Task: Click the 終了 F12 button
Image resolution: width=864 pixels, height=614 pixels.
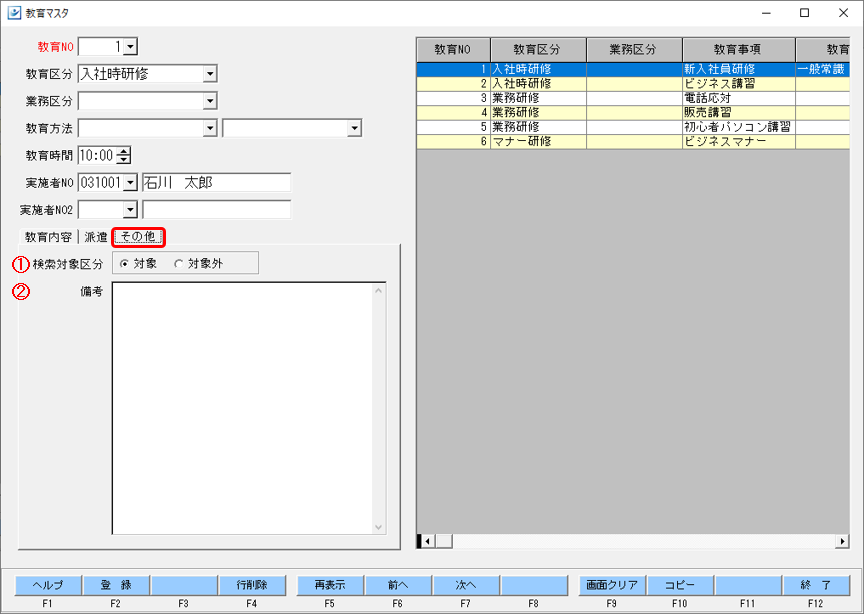Action: [816, 585]
